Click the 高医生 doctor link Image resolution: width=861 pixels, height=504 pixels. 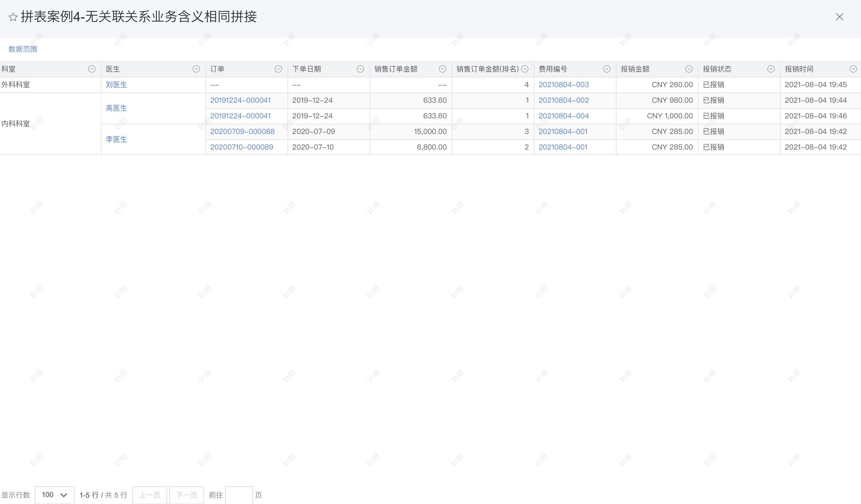(116, 108)
